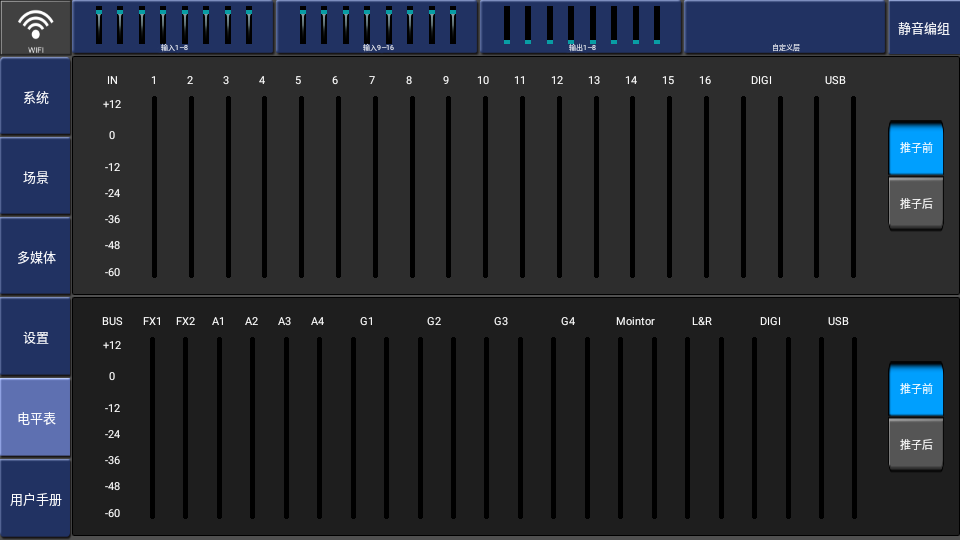
Task: Open the 系统 sidebar menu
Action: click(36, 97)
